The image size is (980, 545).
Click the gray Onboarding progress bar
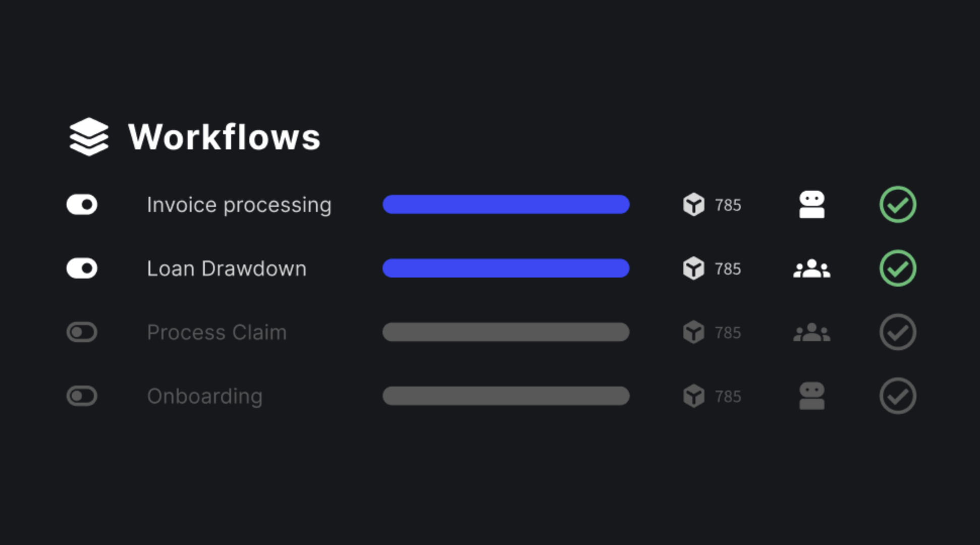(x=506, y=396)
